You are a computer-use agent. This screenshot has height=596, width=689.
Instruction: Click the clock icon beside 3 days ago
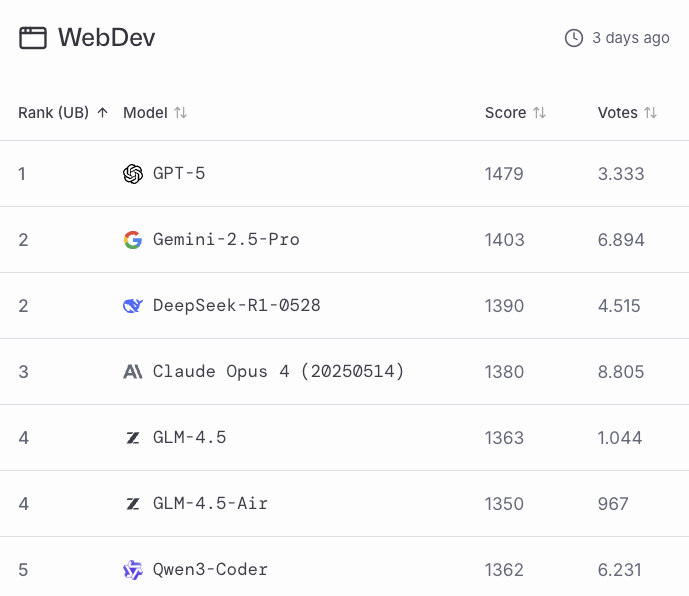574,38
